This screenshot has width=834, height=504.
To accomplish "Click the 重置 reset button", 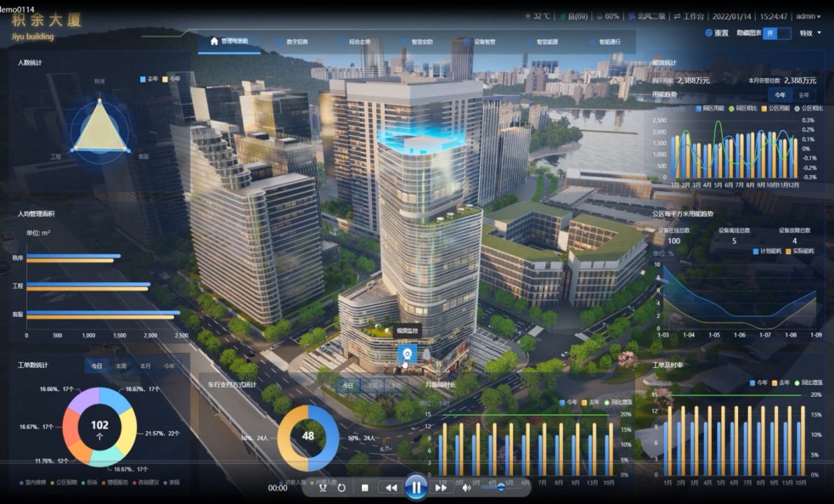I will [x=717, y=33].
